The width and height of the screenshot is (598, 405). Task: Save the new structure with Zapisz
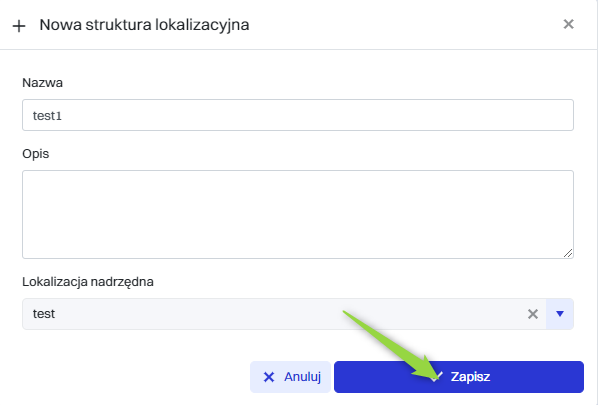[459, 377]
